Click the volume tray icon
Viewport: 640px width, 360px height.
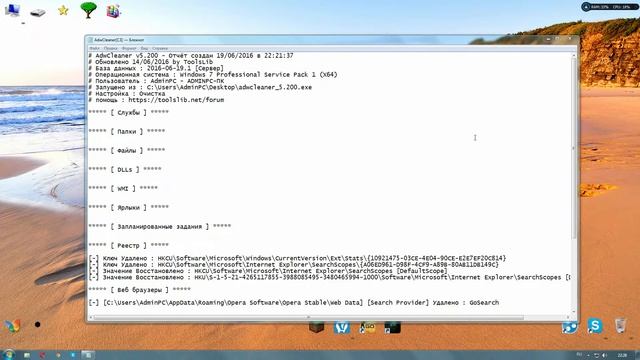604,355
